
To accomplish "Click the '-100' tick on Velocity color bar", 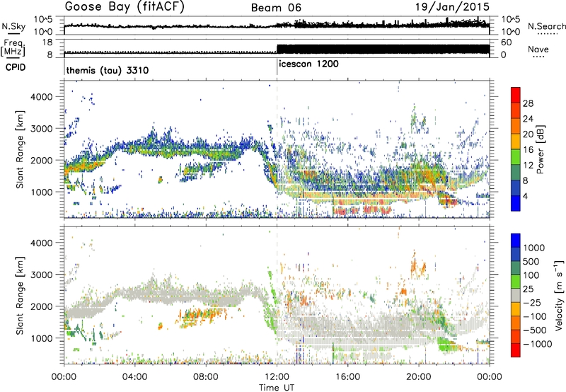I will (535, 316).
